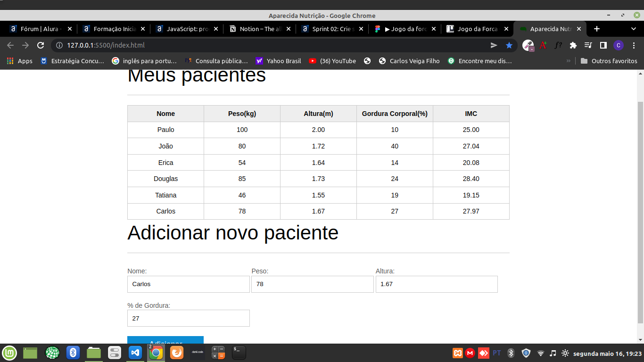Open the Apps grid shortcut
The width and height of the screenshot is (644, 362).
coord(20,61)
